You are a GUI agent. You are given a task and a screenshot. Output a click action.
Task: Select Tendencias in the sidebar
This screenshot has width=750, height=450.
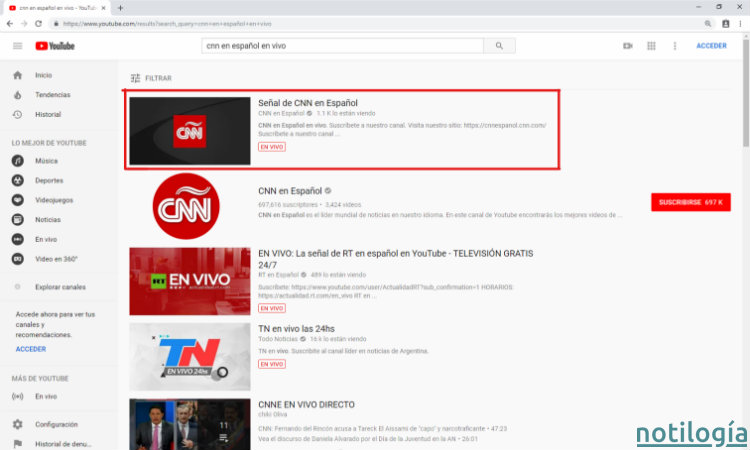pos(53,95)
